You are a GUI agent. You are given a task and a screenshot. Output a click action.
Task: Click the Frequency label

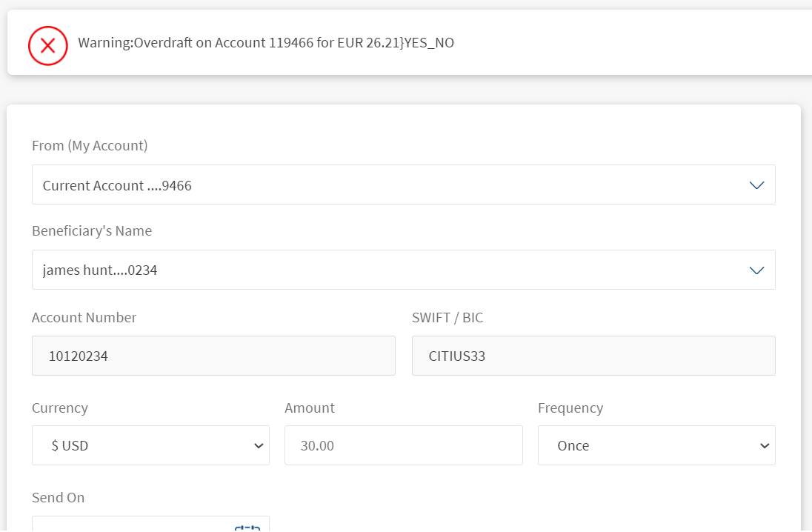pyautogui.click(x=570, y=408)
